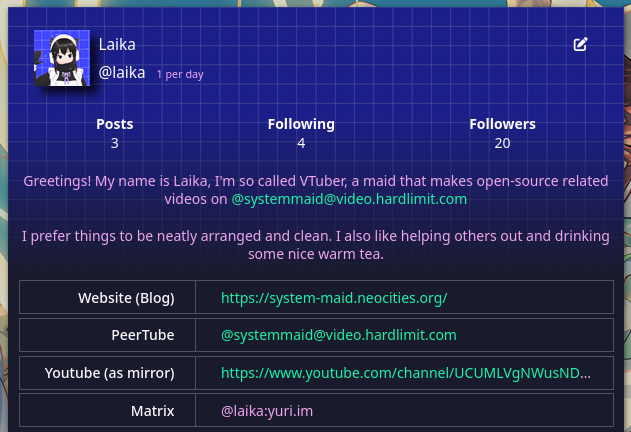Click the following count 4
Viewport: 631px width, 432px height.
click(x=301, y=143)
